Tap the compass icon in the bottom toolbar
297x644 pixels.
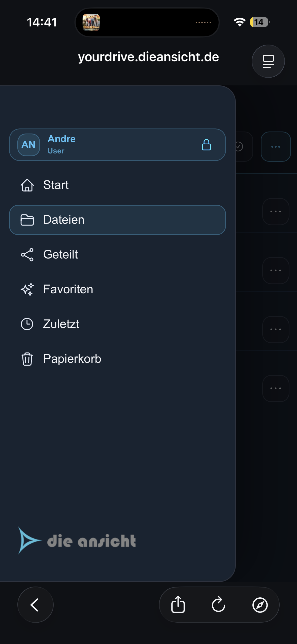260,605
